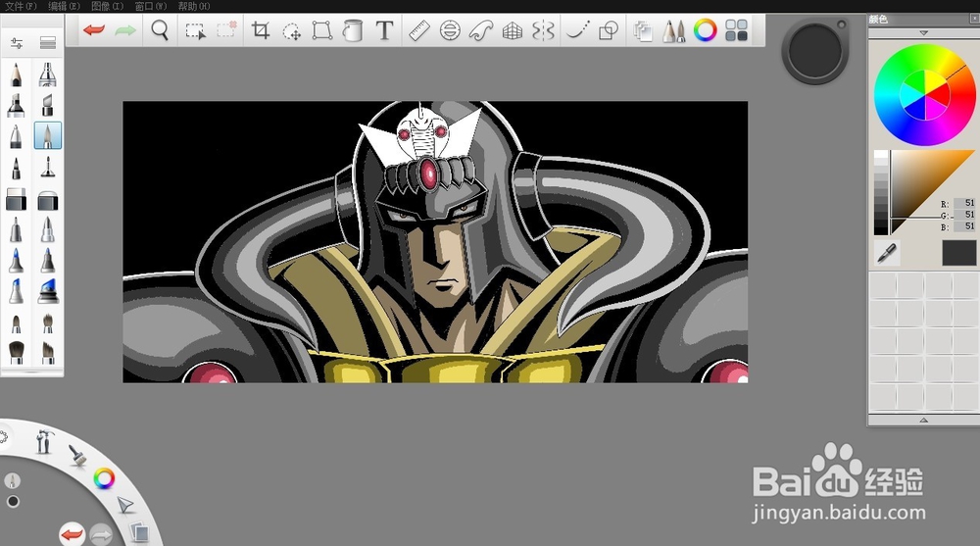Image resolution: width=980 pixels, height=546 pixels.
Task: Click the green Redo arrow in top toolbar
Action: [x=125, y=30]
